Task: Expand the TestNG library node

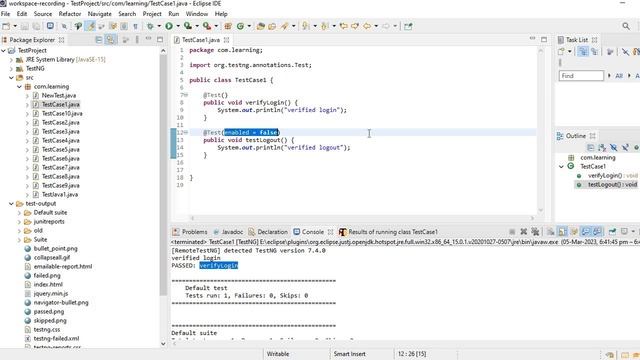Action: pos(11,69)
